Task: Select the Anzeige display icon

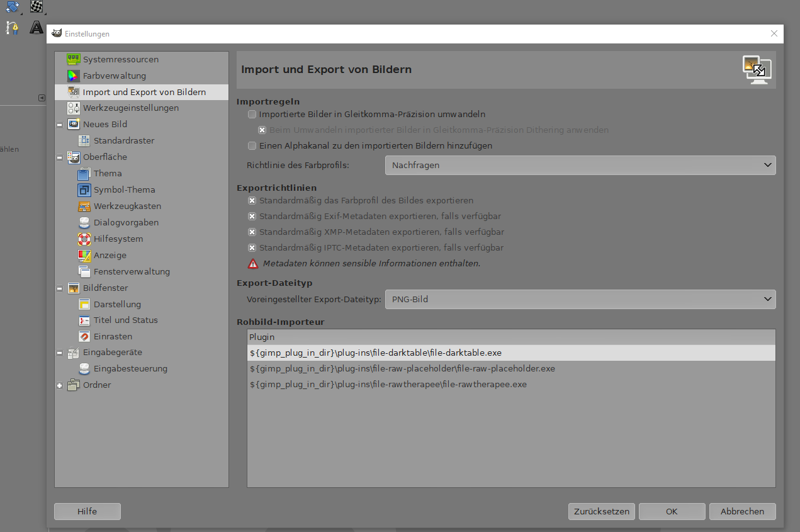Action: [x=84, y=256]
